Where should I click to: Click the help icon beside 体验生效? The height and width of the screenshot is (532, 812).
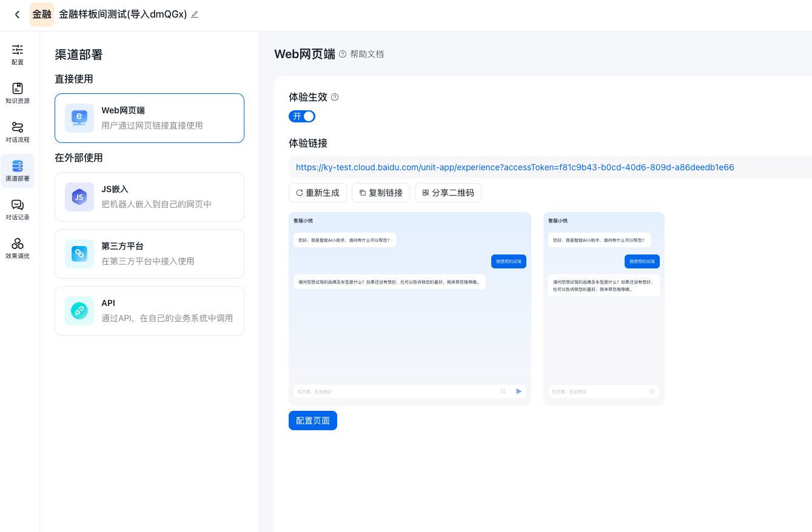pos(335,97)
